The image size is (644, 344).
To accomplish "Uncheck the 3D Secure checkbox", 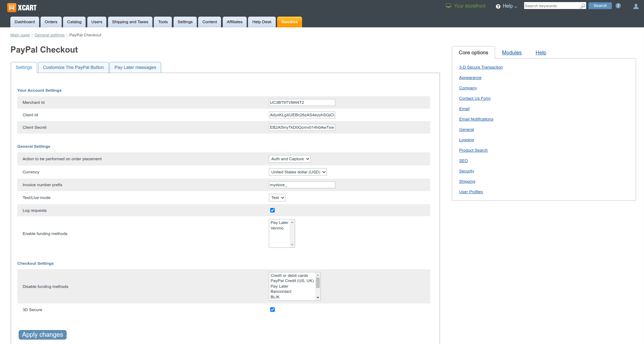I will [272, 310].
